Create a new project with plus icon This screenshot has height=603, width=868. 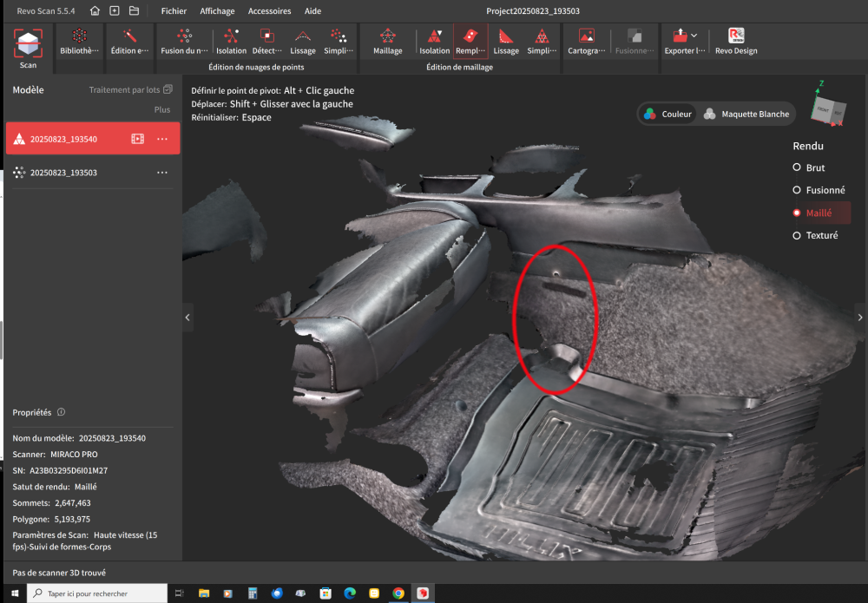tap(115, 11)
